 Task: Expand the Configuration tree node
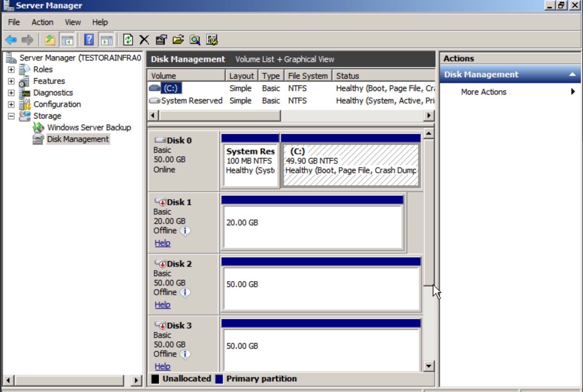[11, 104]
